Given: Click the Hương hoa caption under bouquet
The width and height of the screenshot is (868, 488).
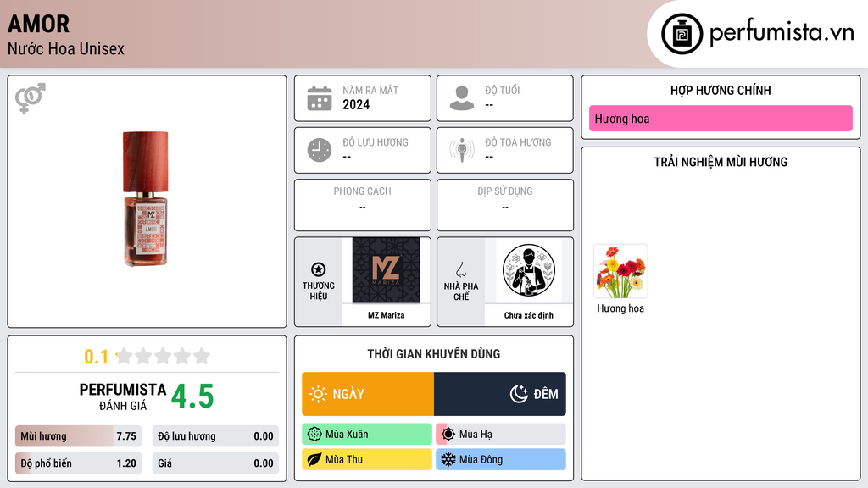Looking at the screenshot, I should tap(620, 308).
